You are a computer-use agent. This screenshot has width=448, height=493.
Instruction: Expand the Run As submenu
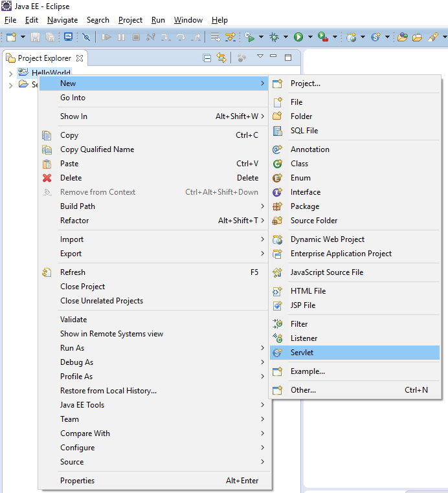coord(153,348)
